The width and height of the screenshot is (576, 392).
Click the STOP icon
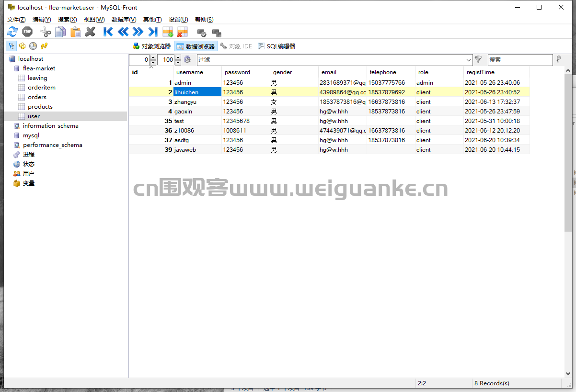27,32
